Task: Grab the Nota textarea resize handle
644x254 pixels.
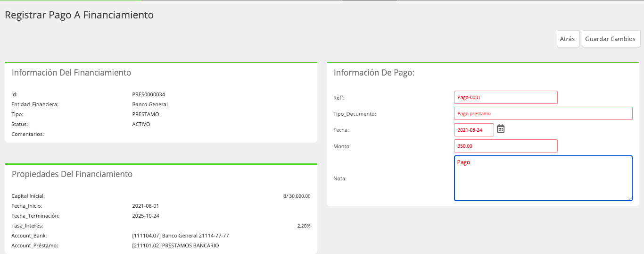Action: tap(630, 198)
